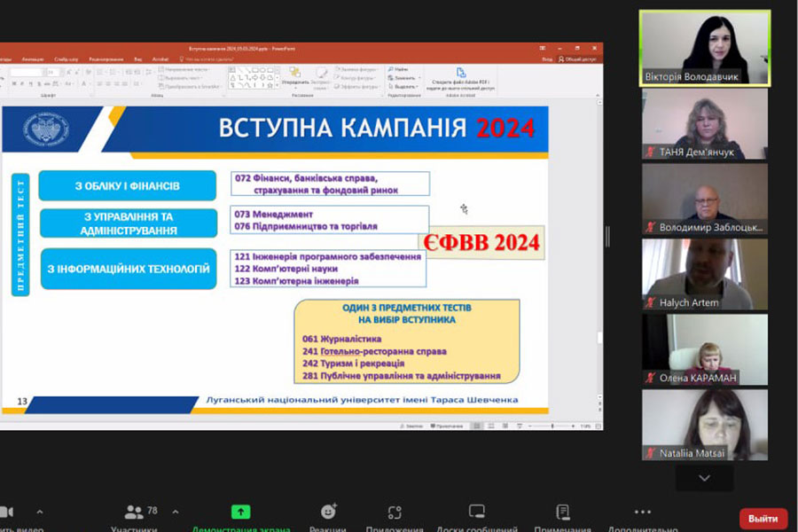Click Примечания (Comments) in PowerPoint status bar

coord(447,426)
